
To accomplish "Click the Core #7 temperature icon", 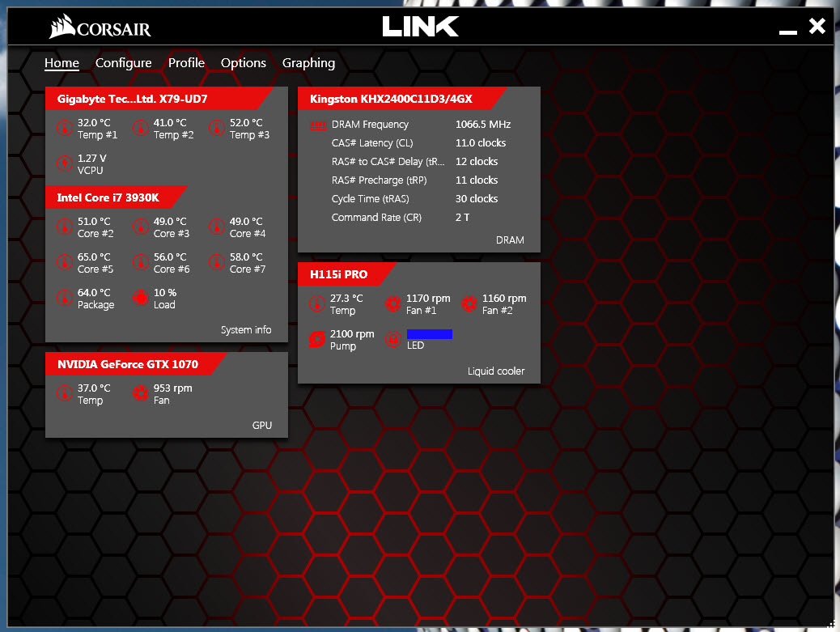I will [x=217, y=262].
